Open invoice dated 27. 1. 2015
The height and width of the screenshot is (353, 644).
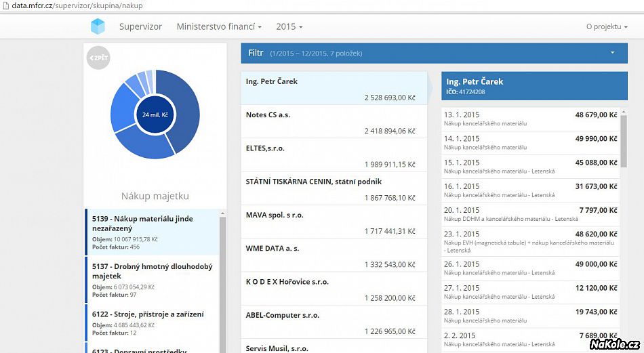(x=530, y=292)
